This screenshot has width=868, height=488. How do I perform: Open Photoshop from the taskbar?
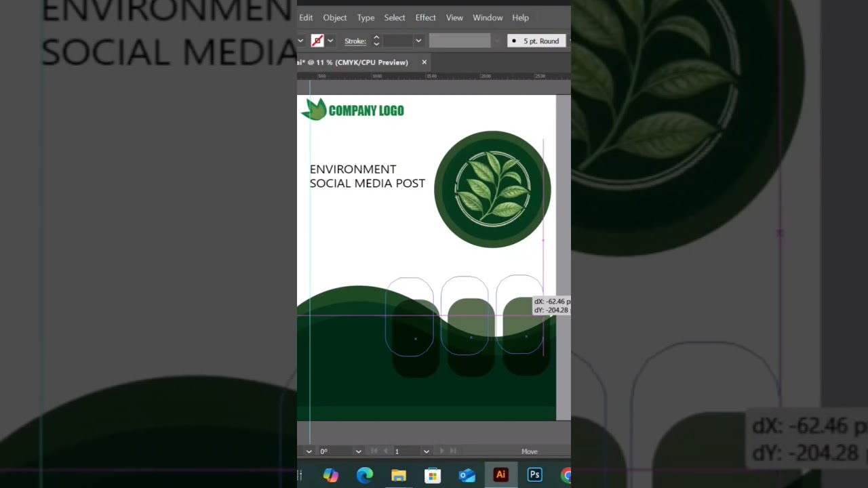coord(535,475)
